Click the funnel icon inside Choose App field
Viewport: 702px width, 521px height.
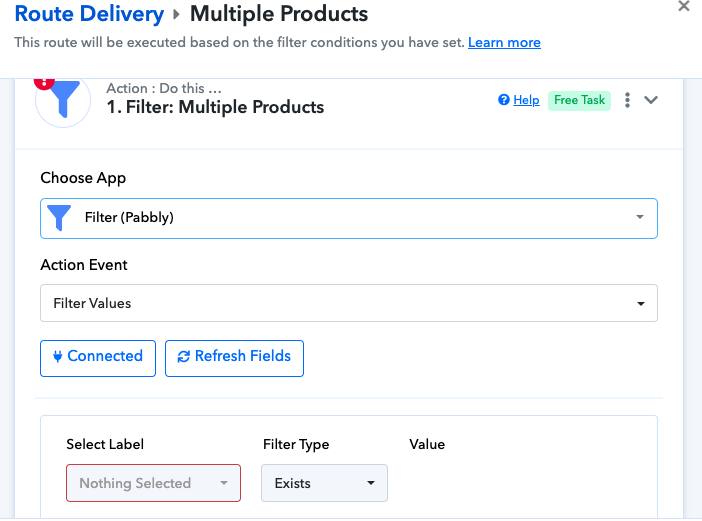tap(60, 218)
